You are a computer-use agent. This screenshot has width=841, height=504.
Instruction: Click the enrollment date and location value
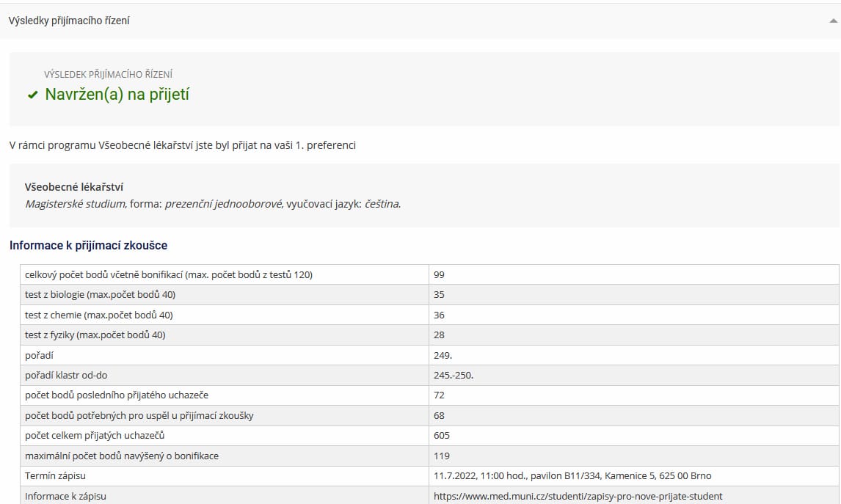tap(572, 476)
